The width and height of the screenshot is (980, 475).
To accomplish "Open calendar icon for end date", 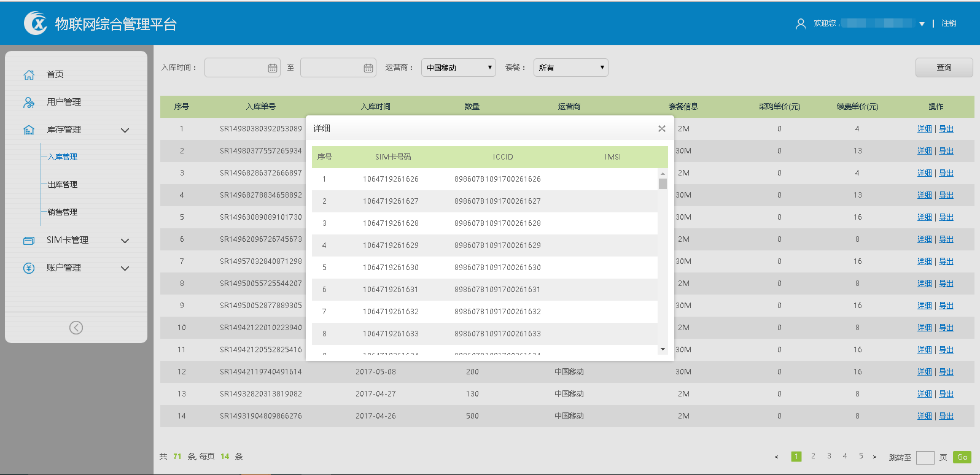I will [368, 68].
